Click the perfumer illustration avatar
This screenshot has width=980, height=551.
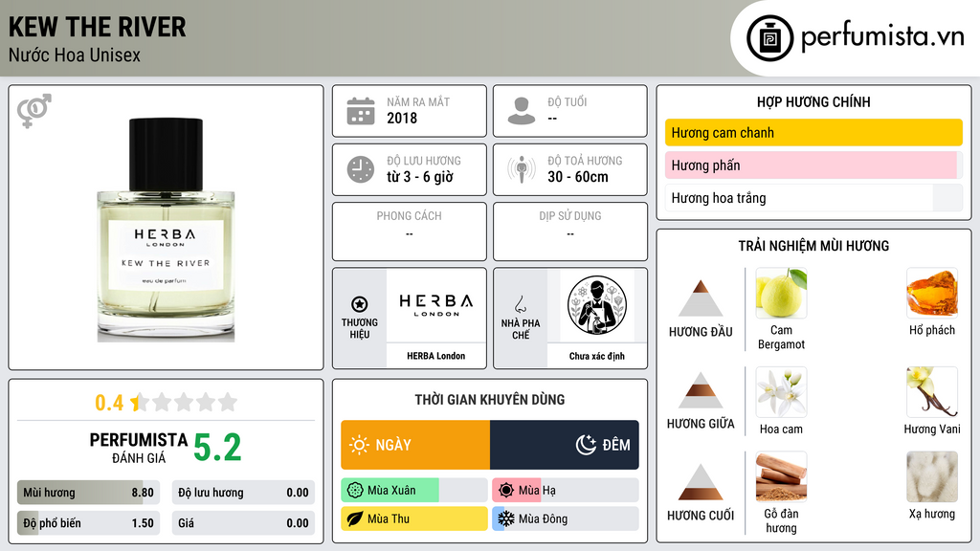(x=597, y=305)
